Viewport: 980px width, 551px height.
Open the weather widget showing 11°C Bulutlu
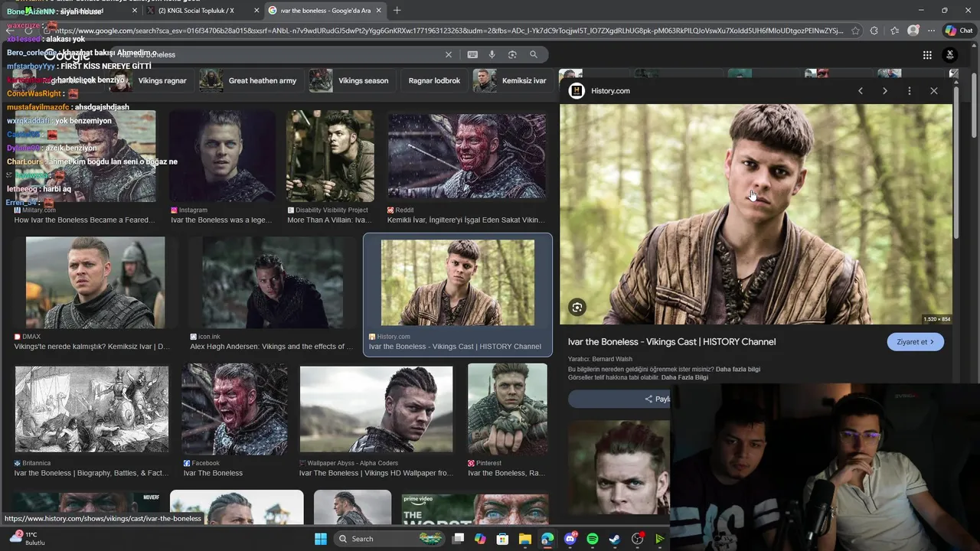(x=27, y=538)
